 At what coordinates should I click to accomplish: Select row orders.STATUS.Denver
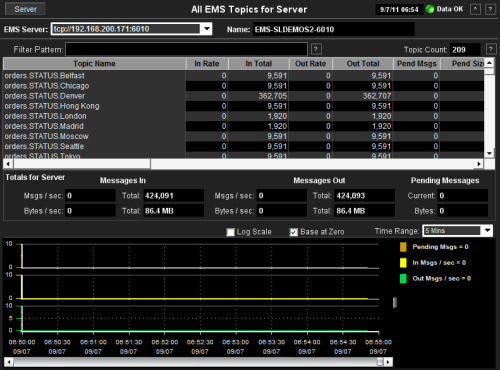pos(243,96)
